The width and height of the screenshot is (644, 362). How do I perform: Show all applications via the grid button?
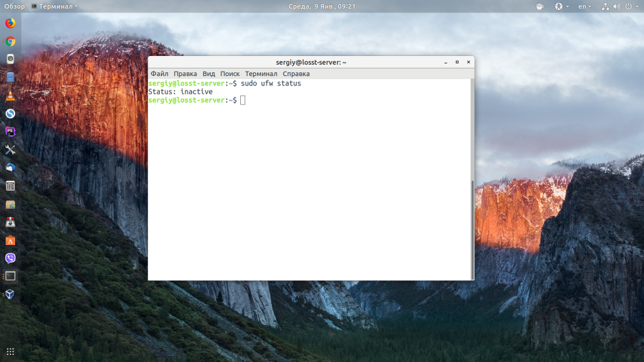(11, 350)
